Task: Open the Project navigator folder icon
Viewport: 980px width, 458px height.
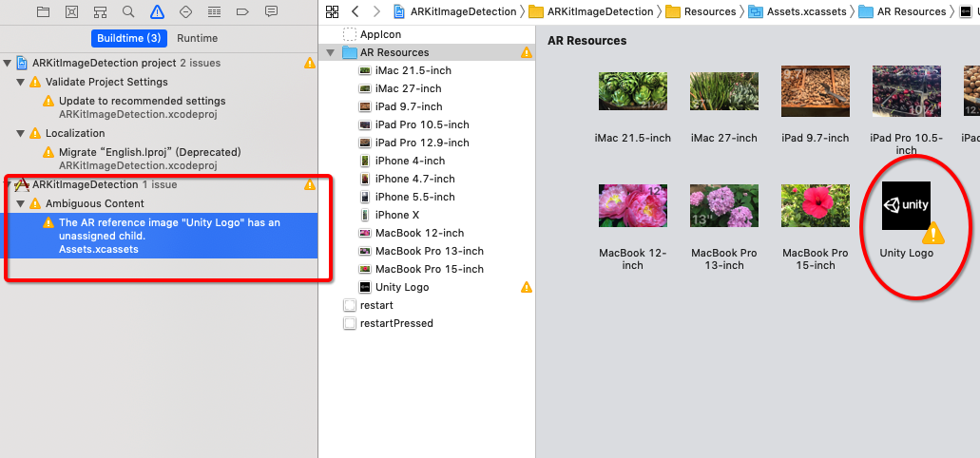Action: click(x=43, y=11)
